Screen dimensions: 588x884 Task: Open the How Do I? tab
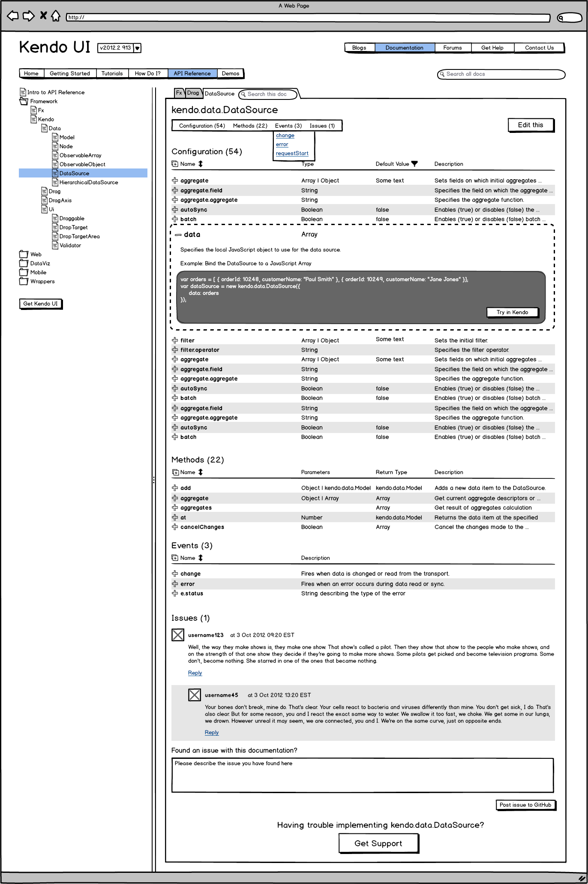pos(148,73)
